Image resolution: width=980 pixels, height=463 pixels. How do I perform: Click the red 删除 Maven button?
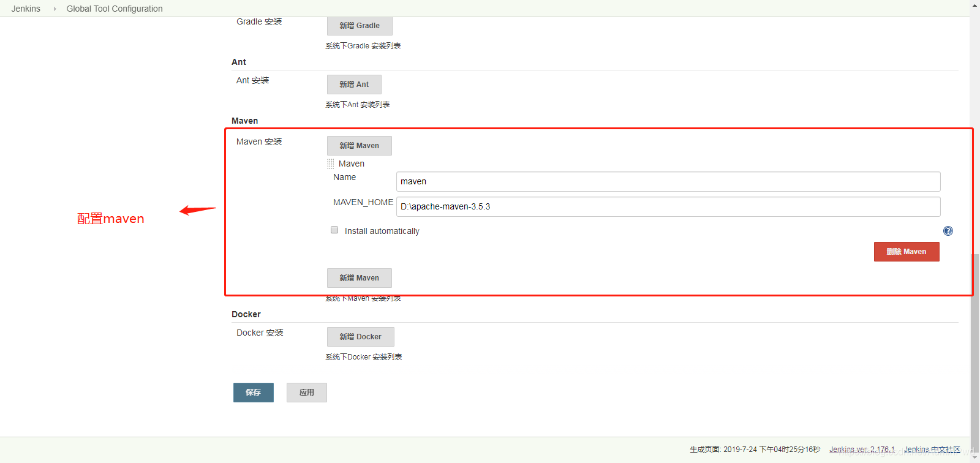click(907, 252)
